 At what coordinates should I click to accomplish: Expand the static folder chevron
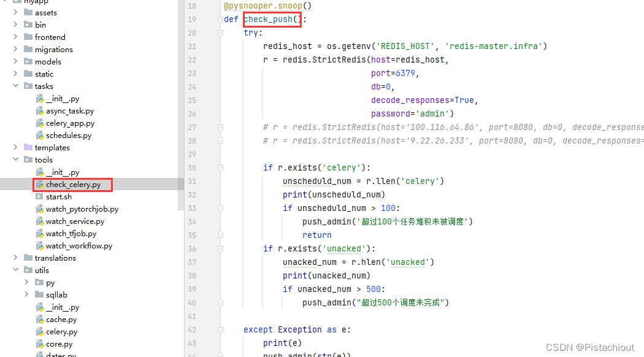click(15, 74)
